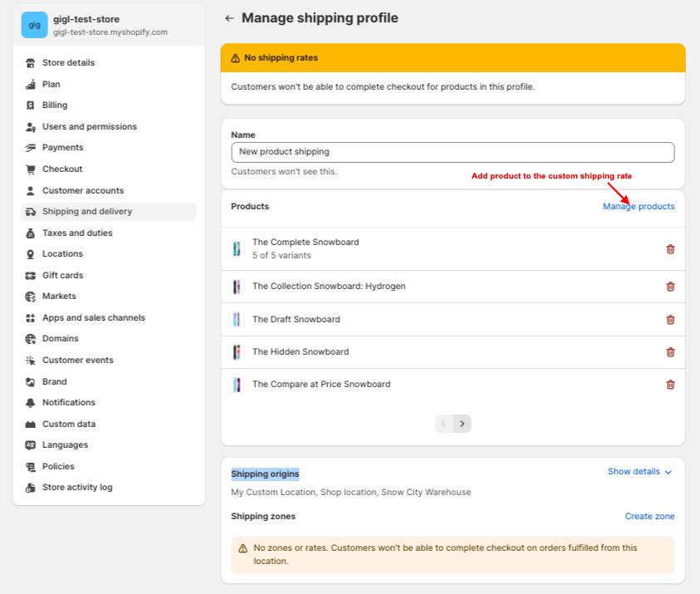
Task: Click the gigl-test-store avatar icon
Action: (x=34, y=25)
